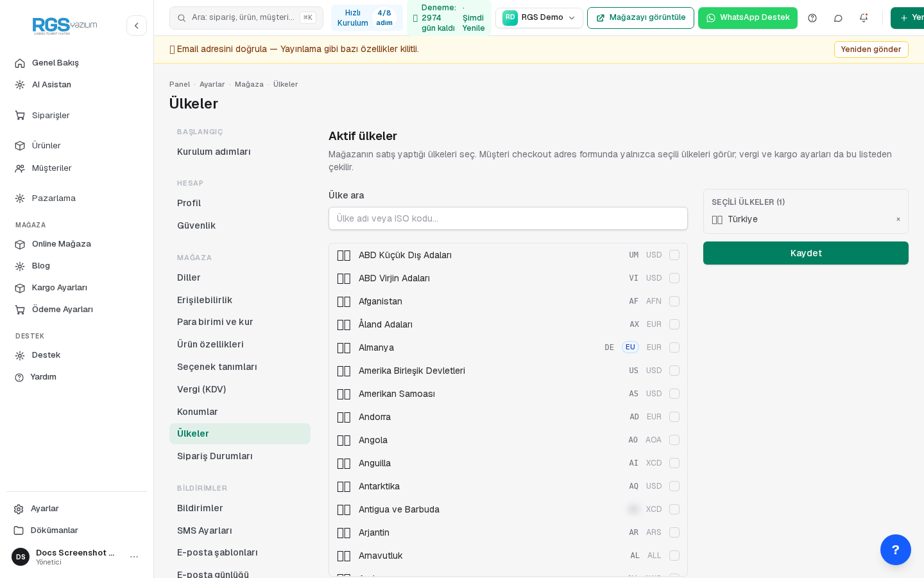The height and width of the screenshot is (578, 924).
Task: Click the Ayarlar gear icon in the sidebar
Action: (x=19, y=509)
